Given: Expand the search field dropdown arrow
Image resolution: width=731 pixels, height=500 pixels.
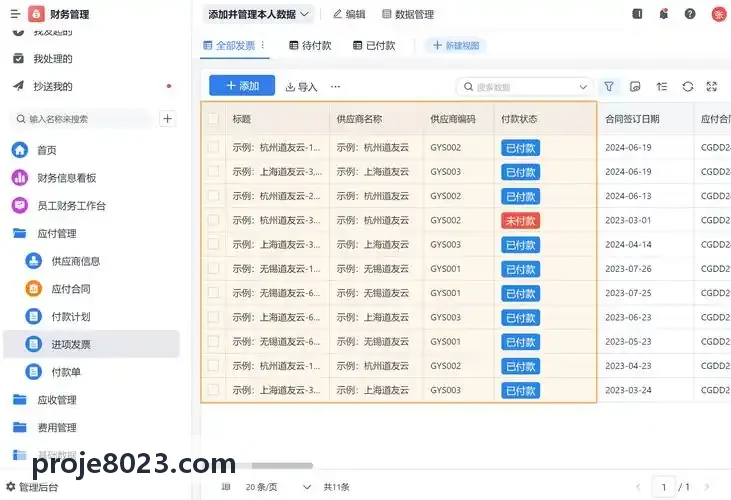Looking at the screenshot, I should (x=583, y=87).
